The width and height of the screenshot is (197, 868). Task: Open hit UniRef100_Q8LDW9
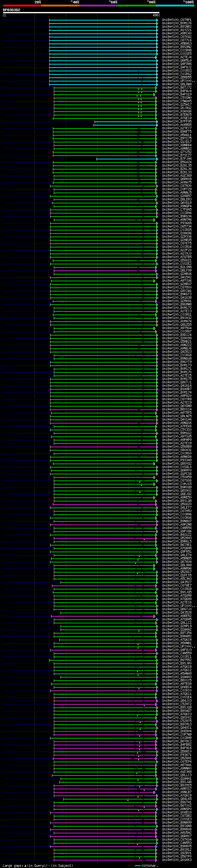click(176, 84)
